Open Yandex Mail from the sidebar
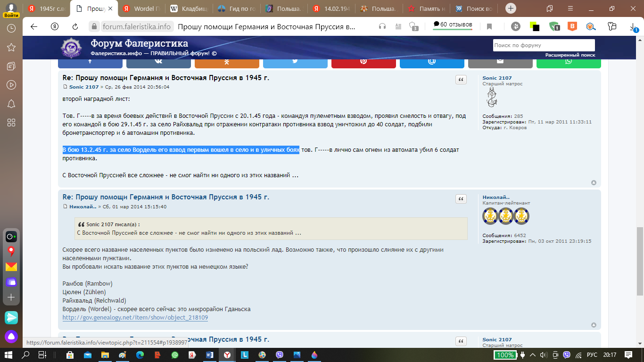 point(11,267)
